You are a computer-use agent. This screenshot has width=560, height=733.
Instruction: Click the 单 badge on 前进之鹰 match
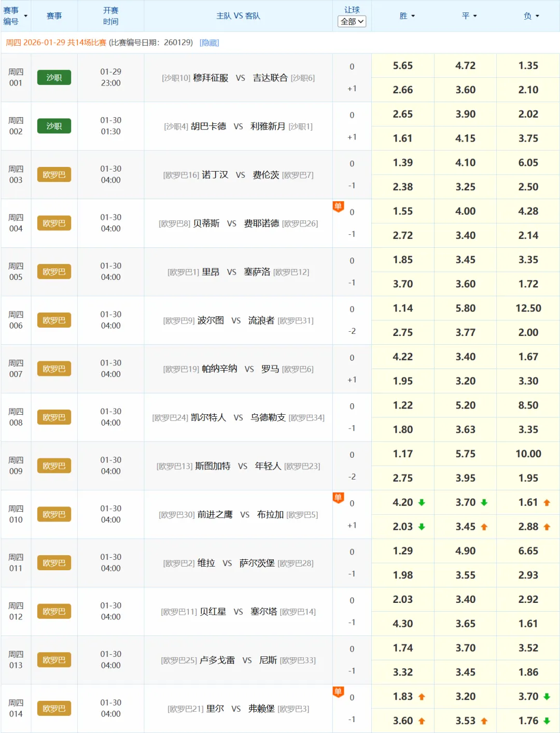(x=338, y=498)
